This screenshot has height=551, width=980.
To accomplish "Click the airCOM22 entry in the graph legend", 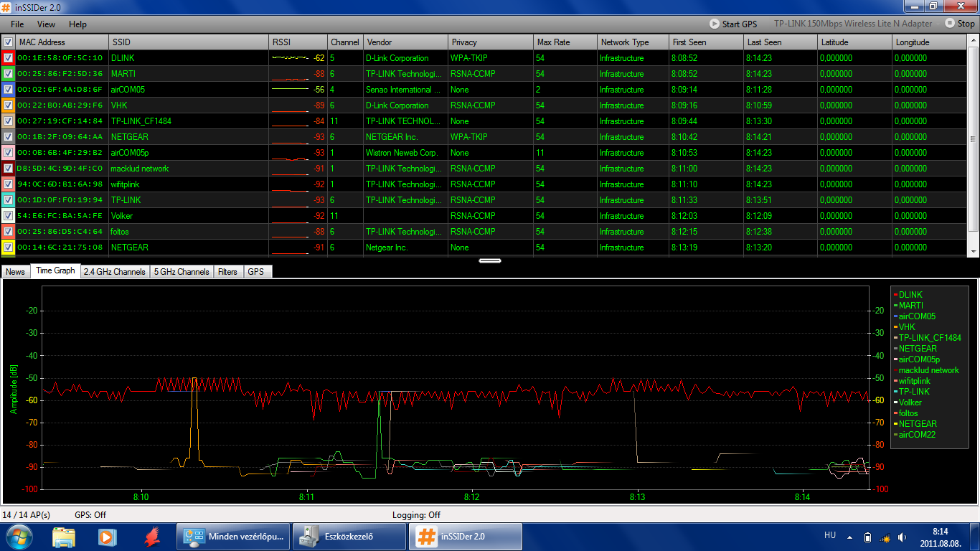I will point(917,435).
